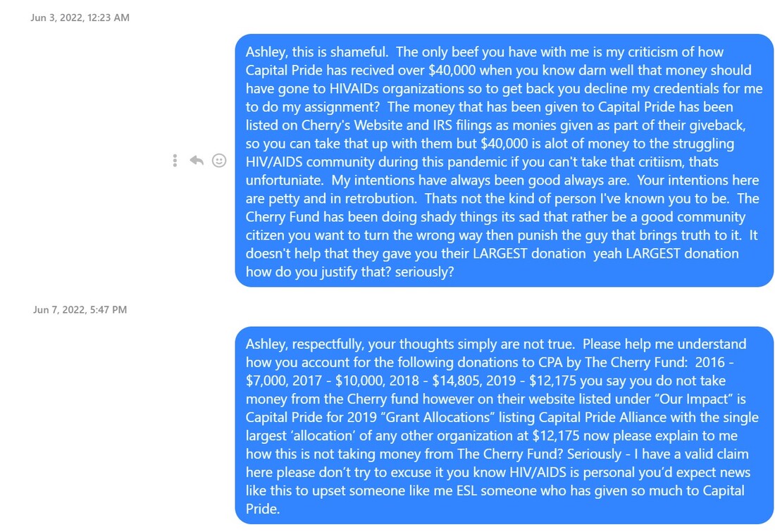The width and height of the screenshot is (775, 532).
Task: Click the Jun 3, 2022, 12:23 AM timestamp
Action: coord(80,18)
